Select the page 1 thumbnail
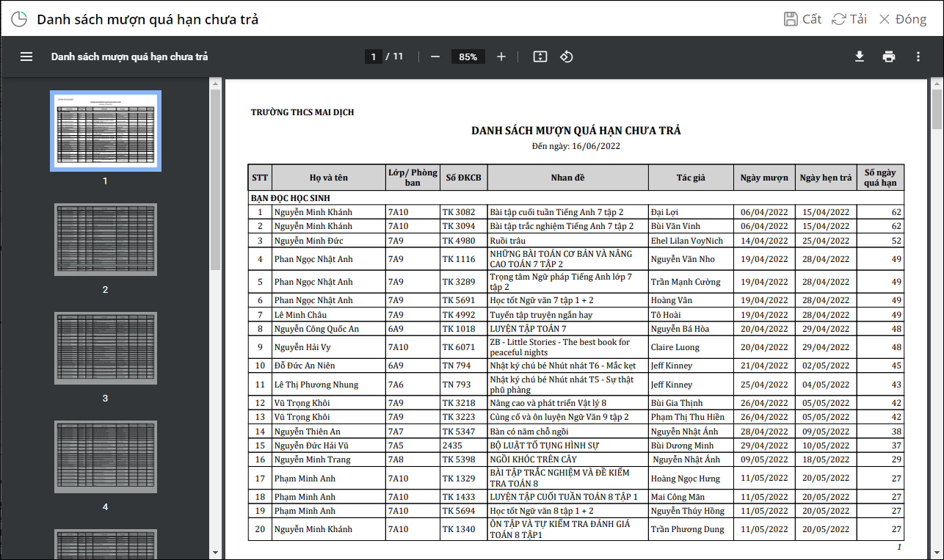 [105, 131]
